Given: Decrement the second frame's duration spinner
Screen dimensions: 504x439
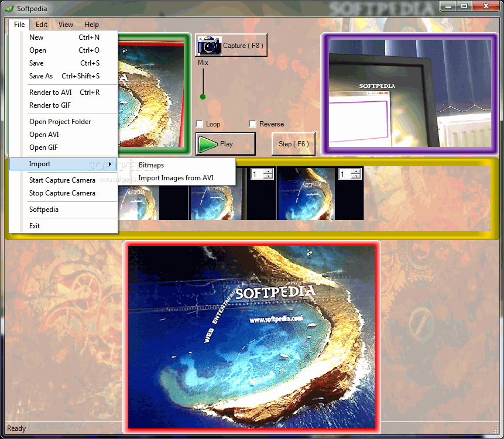Looking at the screenshot, I should pos(268,176).
